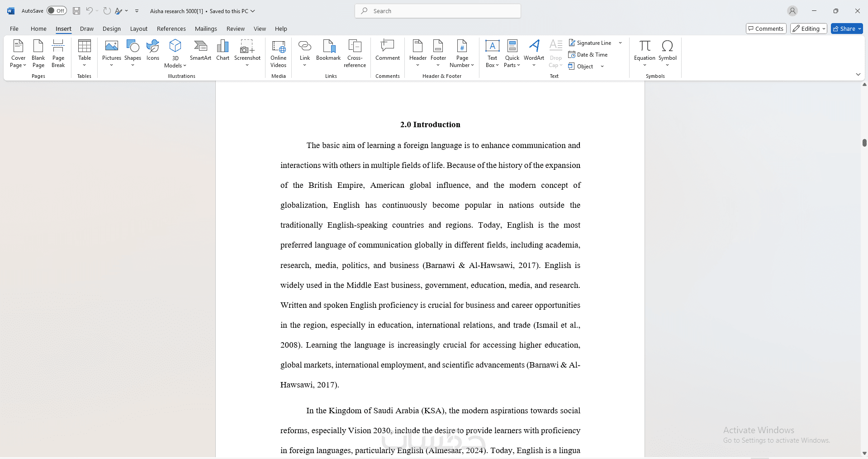Insert Icons from the library
Image resolution: width=868 pixels, height=459 pixels.
coord(153,50)
